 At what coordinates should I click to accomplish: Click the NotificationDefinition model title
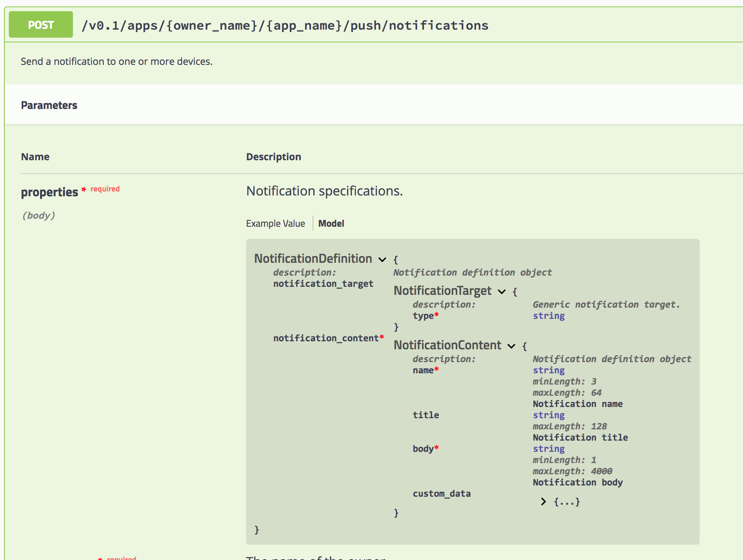[313, 258]
